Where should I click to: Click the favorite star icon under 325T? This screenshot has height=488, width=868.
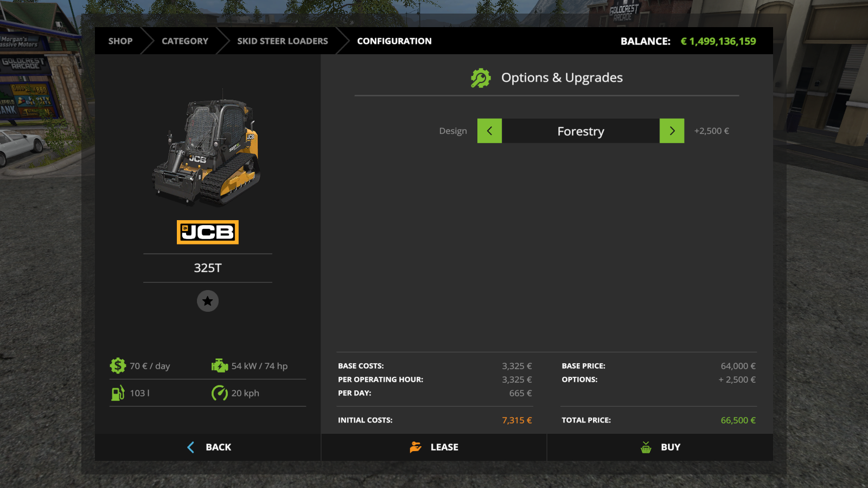click(x=207, y=301)
